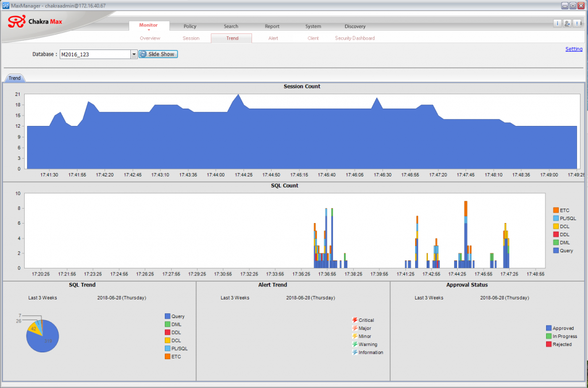
Task: Click the exclamation mark icon in the header
Action: pyautogui.click(x=577, y=24)
